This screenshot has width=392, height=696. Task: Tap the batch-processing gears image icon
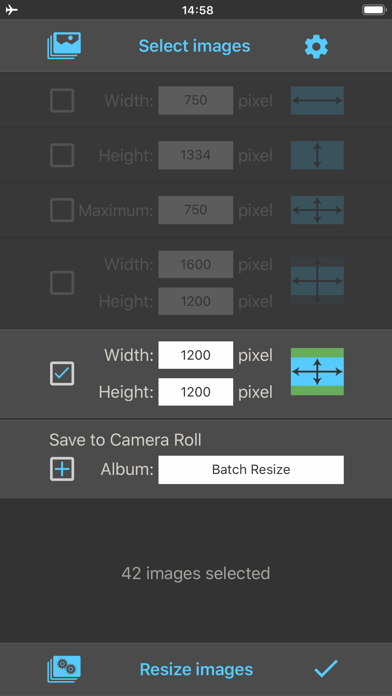click(x=64, y=669)
